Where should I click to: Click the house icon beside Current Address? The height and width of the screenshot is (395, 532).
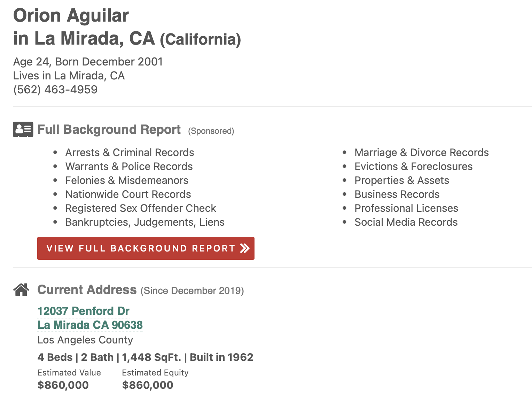[x=21, y=290]
